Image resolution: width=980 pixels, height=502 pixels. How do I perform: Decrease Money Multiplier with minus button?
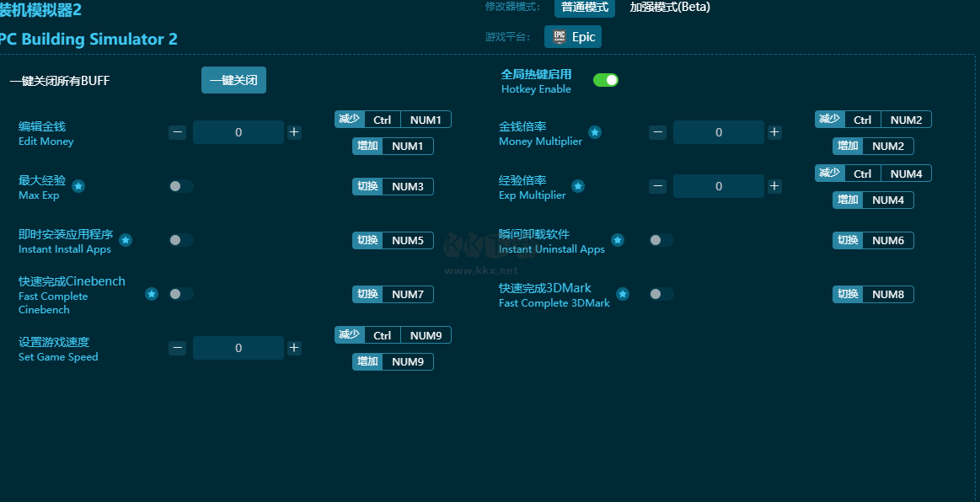(657, 132)
